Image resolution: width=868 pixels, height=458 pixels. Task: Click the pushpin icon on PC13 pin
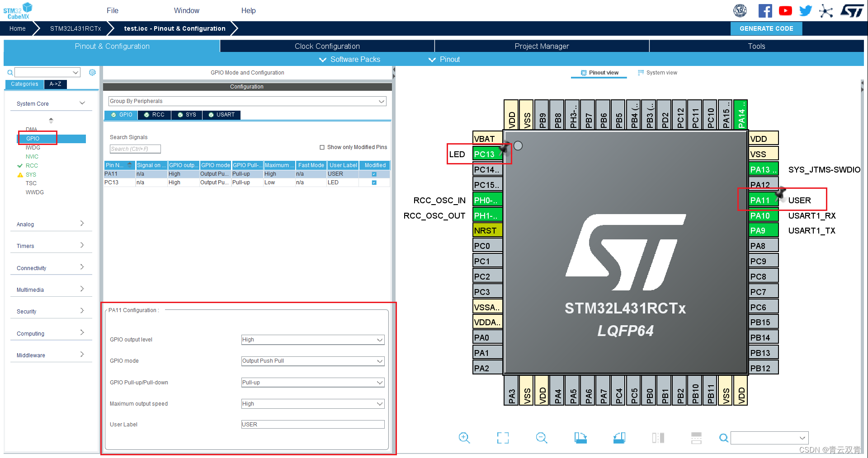505,148
